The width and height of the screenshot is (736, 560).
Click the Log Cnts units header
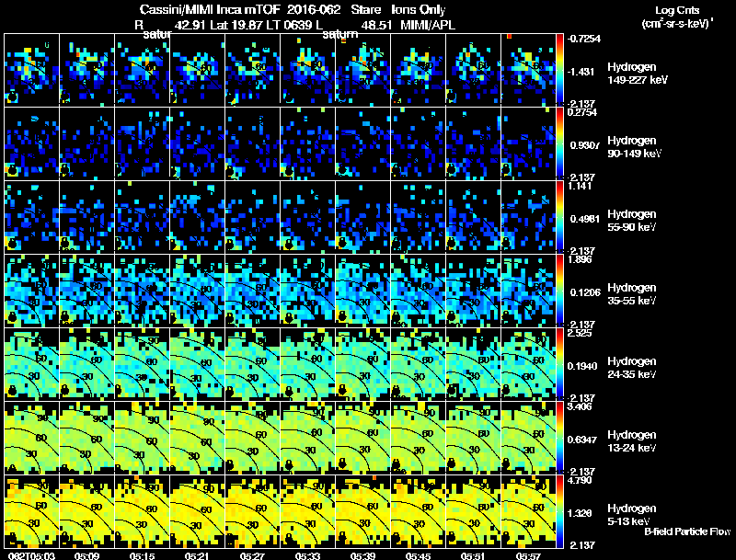pyautogui.click(x=677, y=17)
